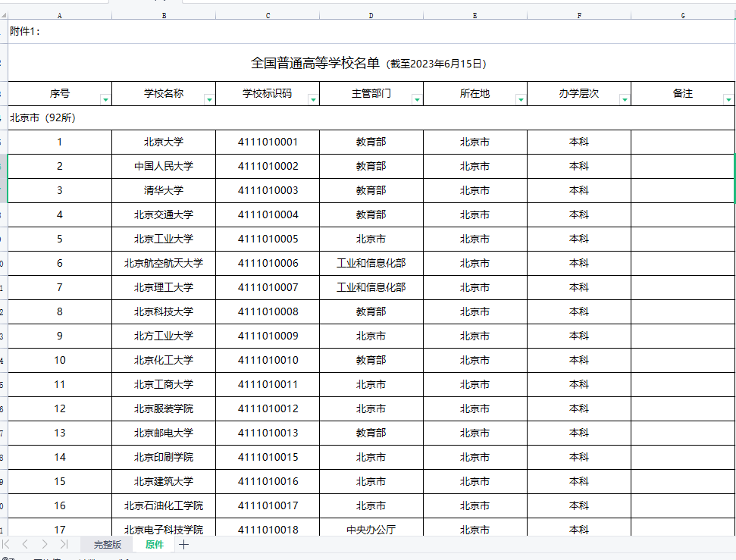Select the 原件 sheet tab
Image resolution: width=736 pixels, height=560 pixels.
point(155,545)
